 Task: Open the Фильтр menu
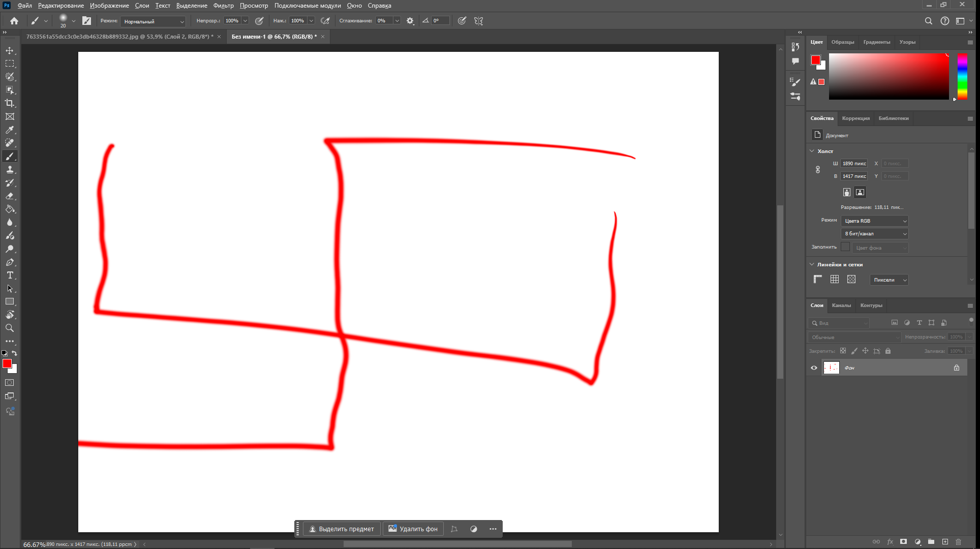point(223,6)
